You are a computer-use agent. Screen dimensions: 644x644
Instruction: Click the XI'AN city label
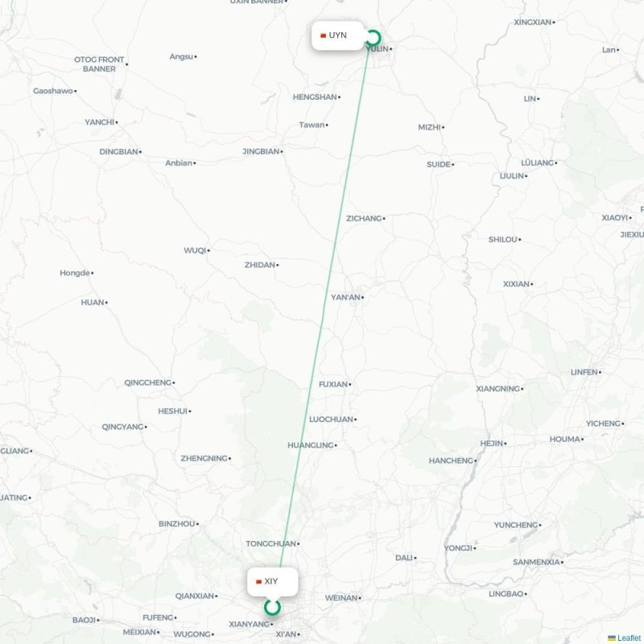coord(286,634)
